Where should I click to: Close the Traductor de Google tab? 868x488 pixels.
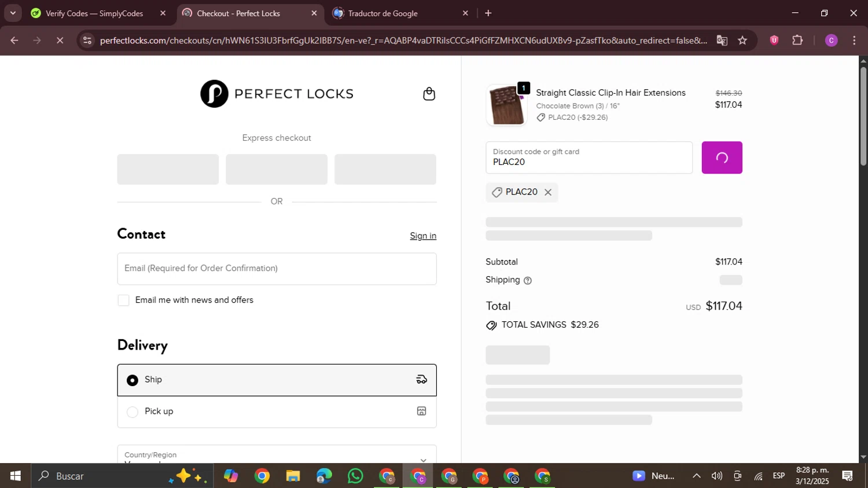[465, 13]
